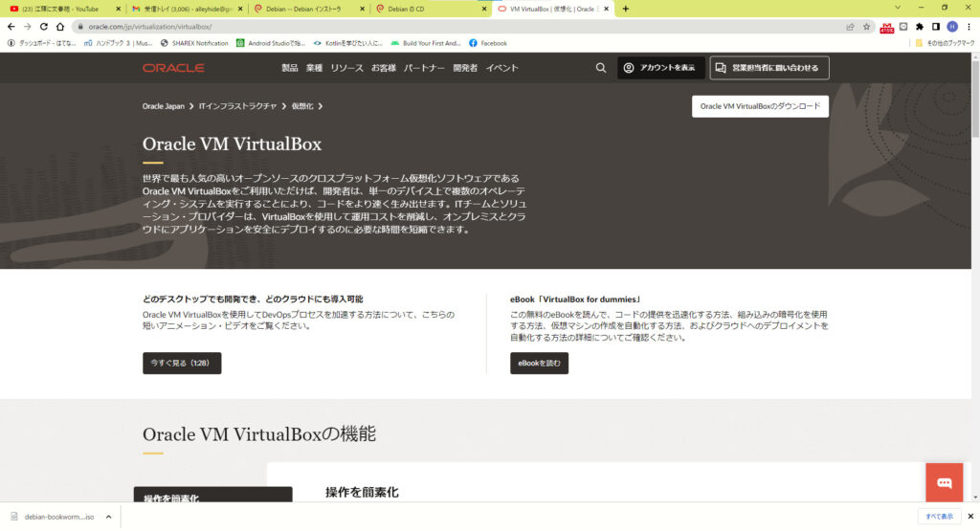The image size is (980, 531).
Task: Click ITインフラストラクチャ breadcrumb link
Action: click(237, 106)
